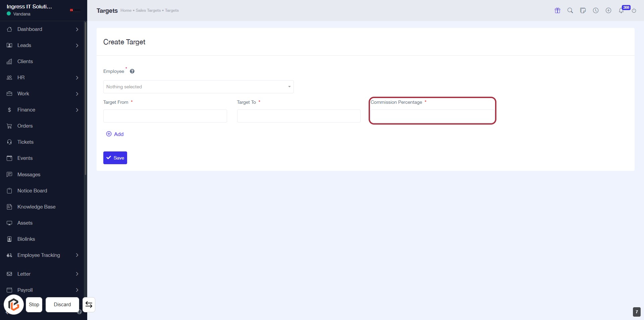Focus the Commission Percentage input field

point(432,116)
